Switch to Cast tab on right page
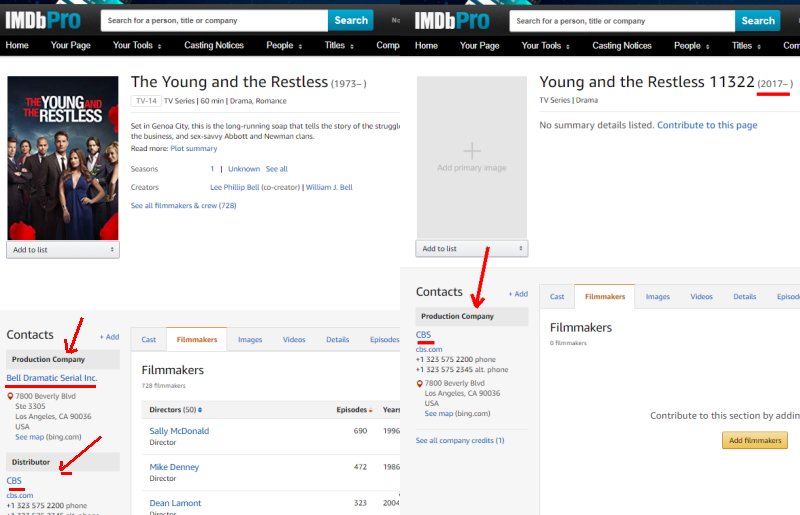 [557, 297]
